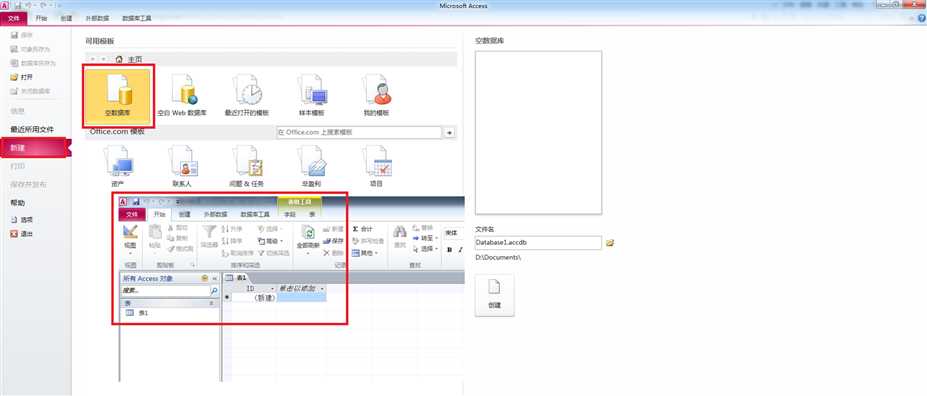Open the Database Tools (数据库工具) ribbon tab
The width and height of the screenshot is (927, 396).
[137, 18]
